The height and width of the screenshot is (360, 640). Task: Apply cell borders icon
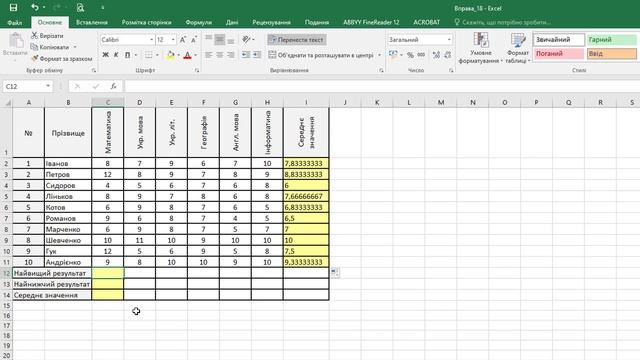click(x=149, y=55)
